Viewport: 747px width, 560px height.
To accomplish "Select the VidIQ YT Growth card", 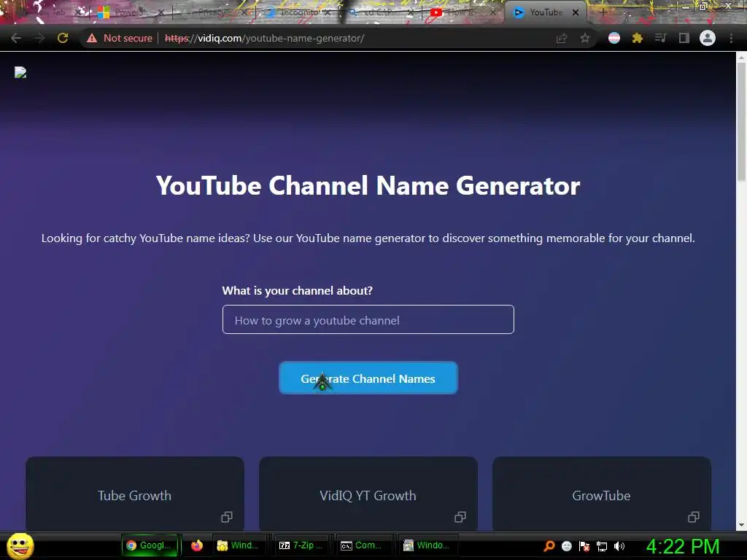I will tap(368, 494).
